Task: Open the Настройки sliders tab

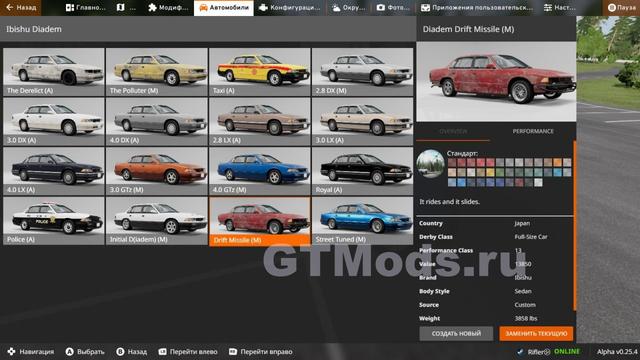Action: pos(559,8)
